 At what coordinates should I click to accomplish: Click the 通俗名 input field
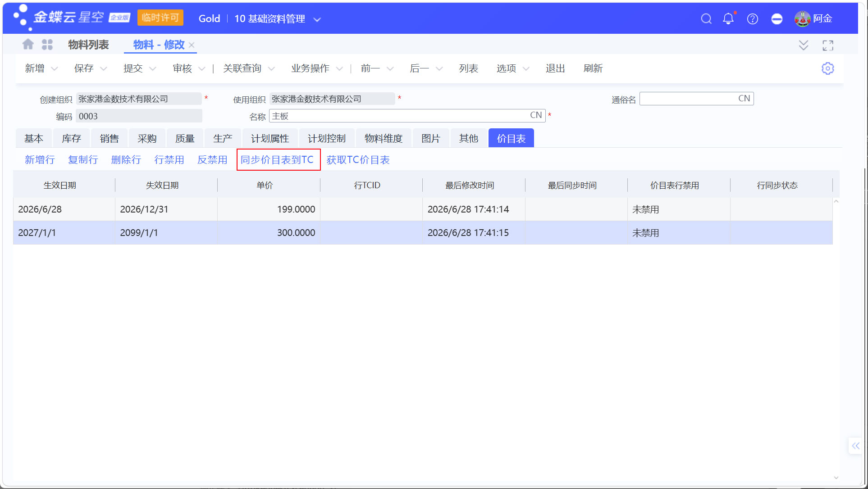696,99
